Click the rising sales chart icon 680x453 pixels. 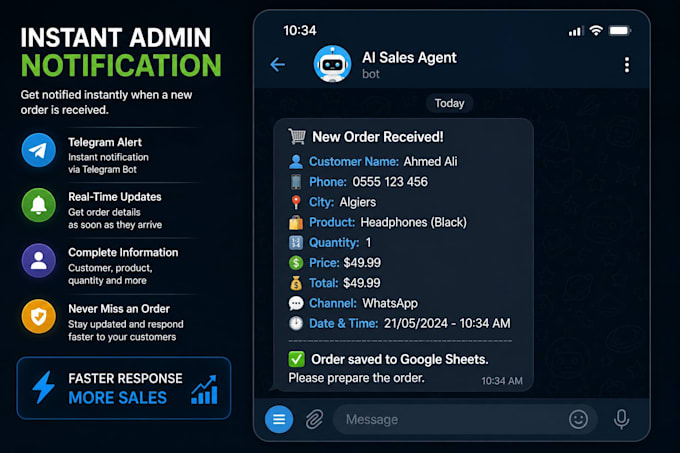click(204, 390)
